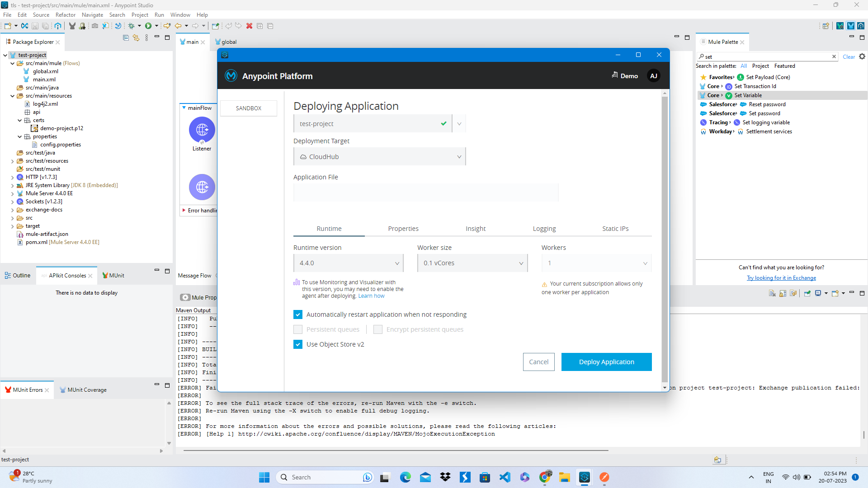This screenshot has height=488, width=868.
Task: Open the Refactor menu
Action: click(x=66, y=15)
